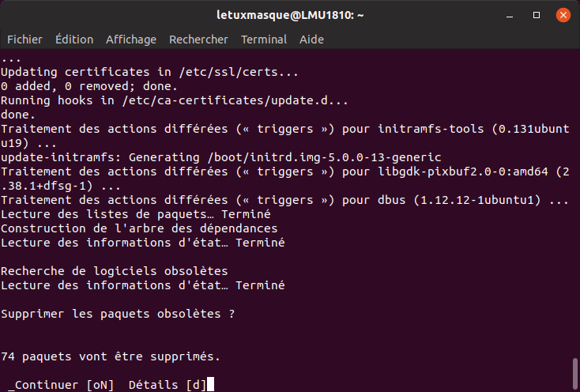Click the terminal's vertical scrollbar thumb
Viewport: 580px width, 392px height.
pyautogui.click(x=574, y=374)
